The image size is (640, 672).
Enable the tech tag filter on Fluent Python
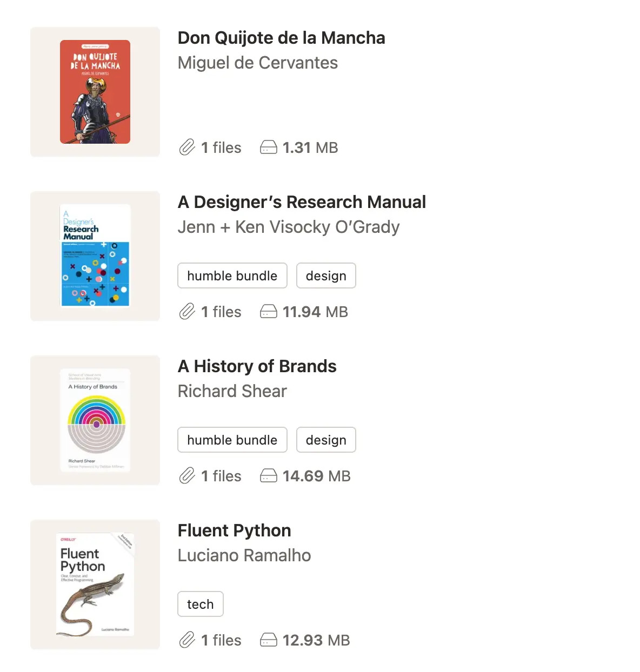(x=200, y=604)
